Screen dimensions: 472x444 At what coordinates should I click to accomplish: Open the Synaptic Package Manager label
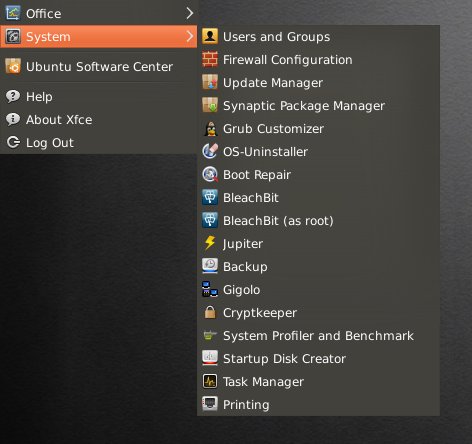click(x=304, y=106)
